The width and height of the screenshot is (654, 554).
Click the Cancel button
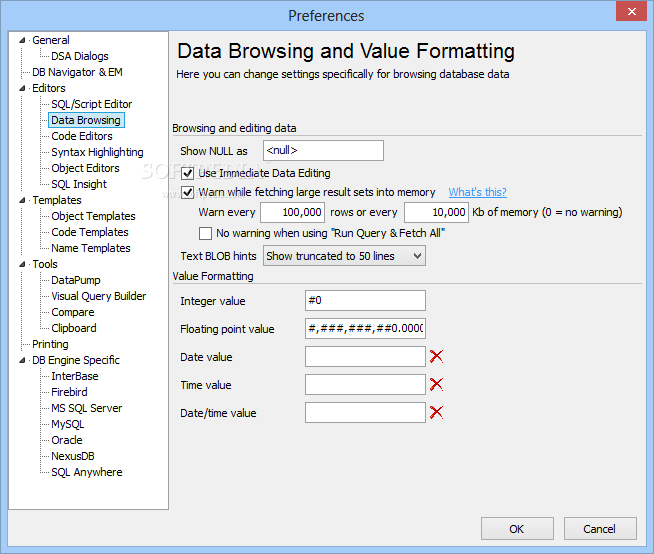(x=600, y=529)
